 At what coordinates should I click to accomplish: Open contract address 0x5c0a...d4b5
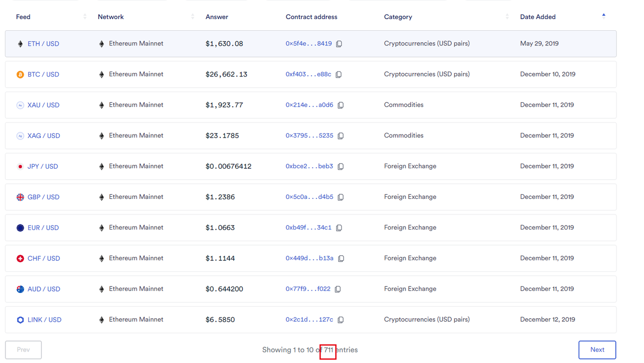click(x=309, y=197)
